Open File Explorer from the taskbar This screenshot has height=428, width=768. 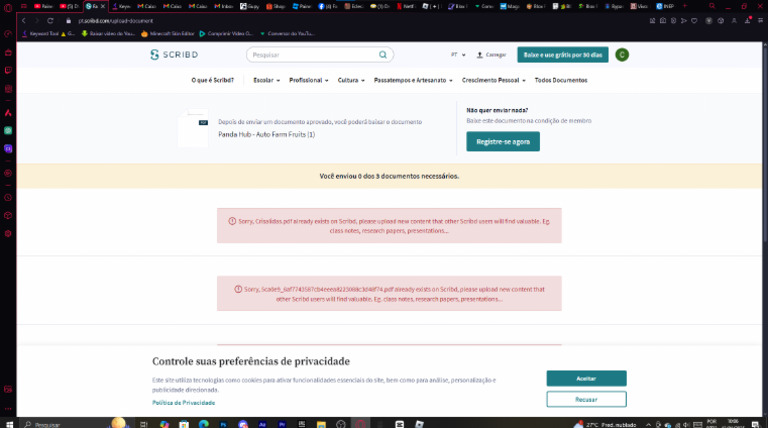pos(321,424)
